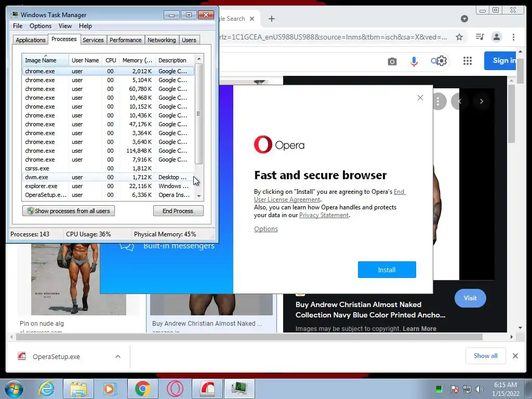
Task: Sort processes by Memory column
Action: tap(137, 60)
